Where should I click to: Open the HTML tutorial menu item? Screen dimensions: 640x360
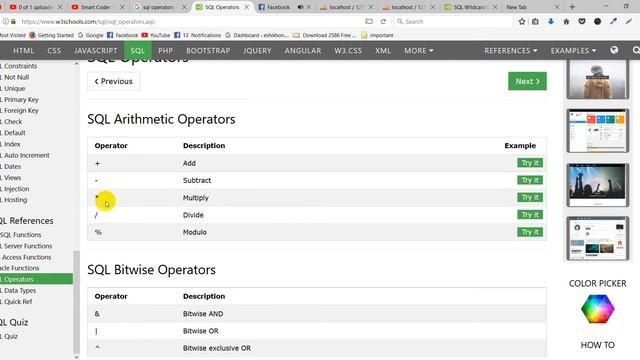pos(24,51)
